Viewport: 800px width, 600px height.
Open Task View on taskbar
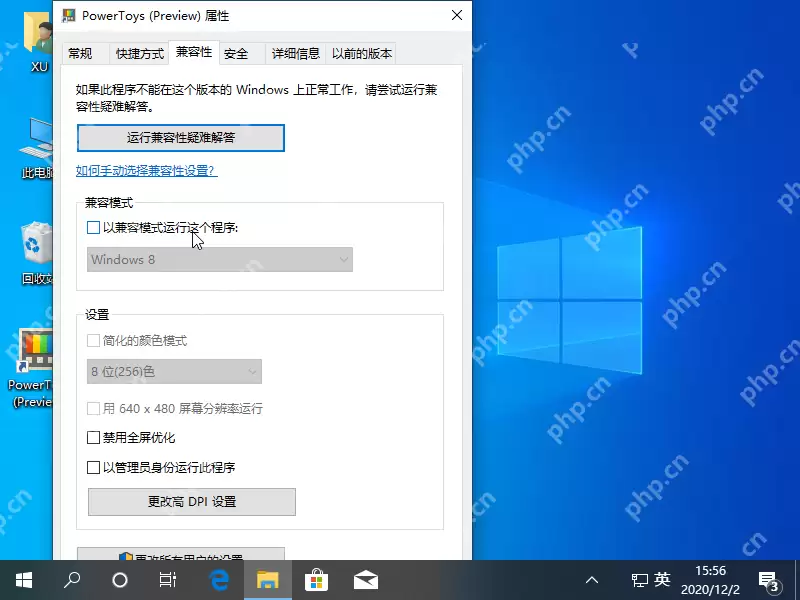[168, 580]
